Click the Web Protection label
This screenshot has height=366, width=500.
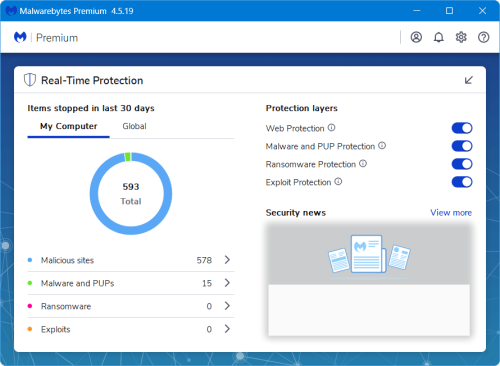[x=295, y=128]
